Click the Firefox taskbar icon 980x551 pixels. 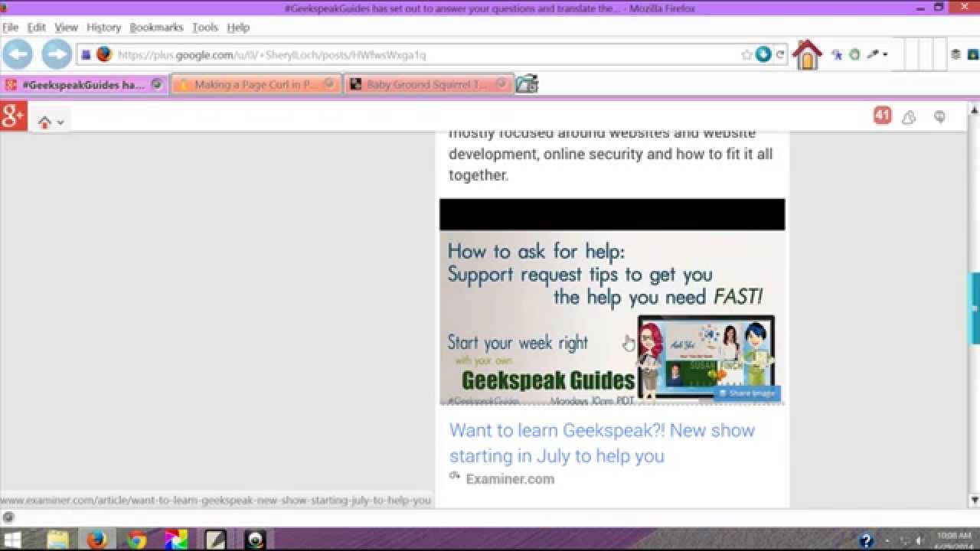coord(96,540)
